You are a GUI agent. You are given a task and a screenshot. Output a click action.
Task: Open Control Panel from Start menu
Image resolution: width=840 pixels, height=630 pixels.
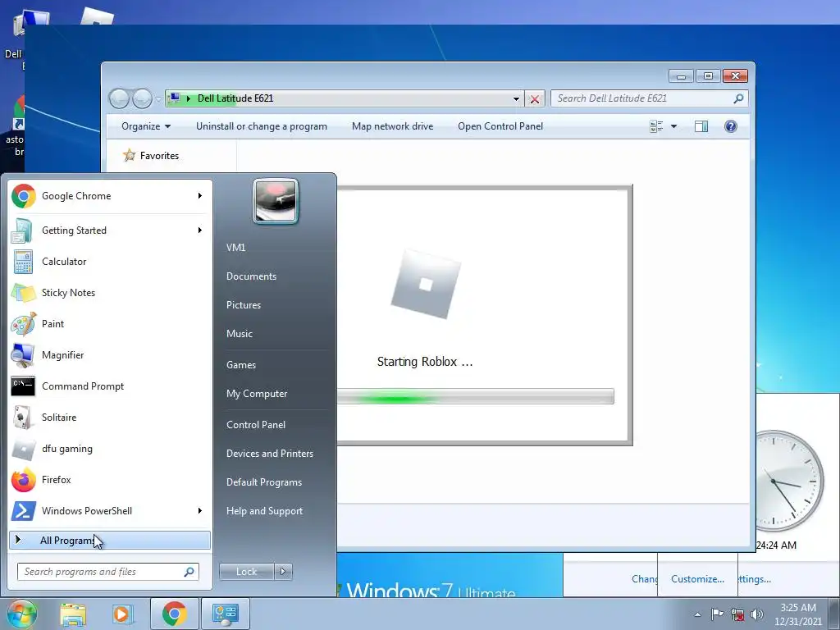tap(256, 425)
